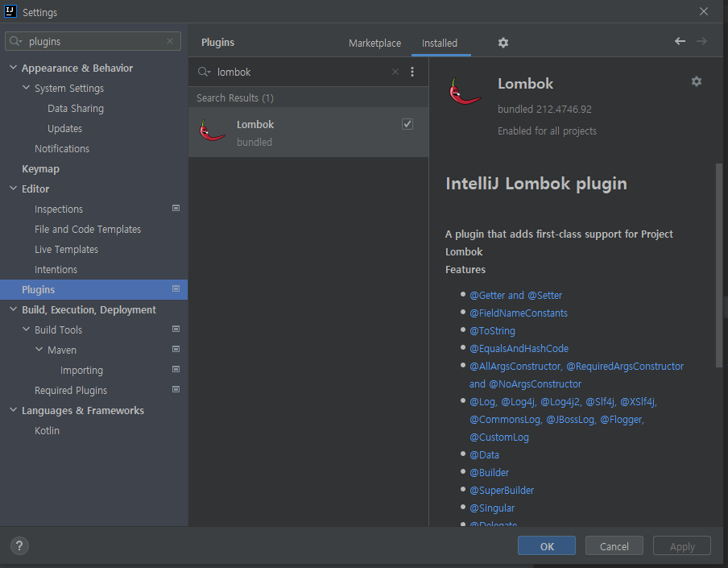This screenshot has width=728, height=568.
Task: Close the Settings dialog
Action: click(x=704, y=11)
